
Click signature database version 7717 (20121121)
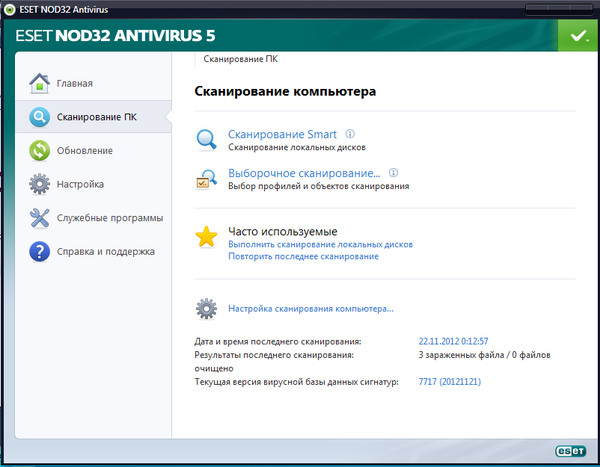click(450, 382)
